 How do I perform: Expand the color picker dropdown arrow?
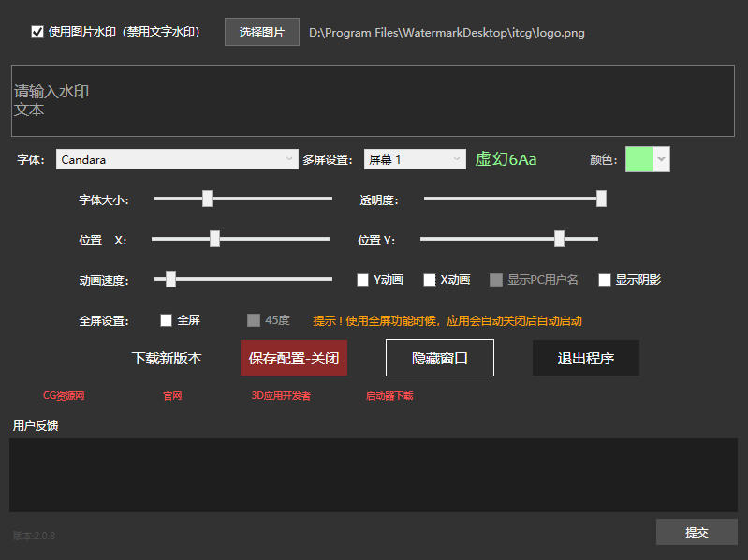point(661,159)
